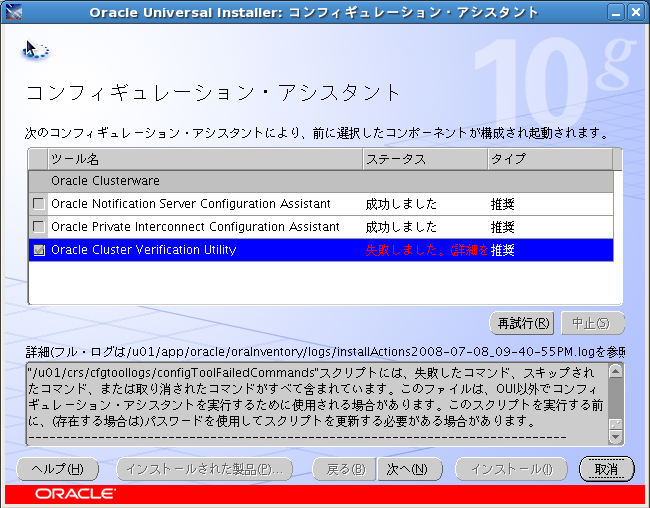650x508 pixels.
Task: Click 推奨 type of Private Interconnect row
Action: click(x=502, y=227)
